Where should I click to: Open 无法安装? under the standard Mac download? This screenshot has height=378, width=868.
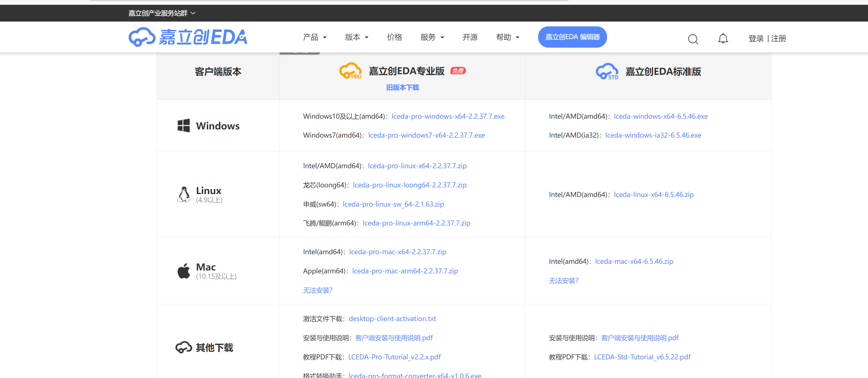point(563,281)
